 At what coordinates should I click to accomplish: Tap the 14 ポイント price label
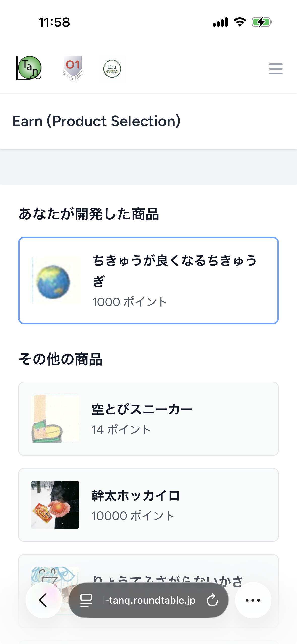pyautogui.click(x=121, y=430)
